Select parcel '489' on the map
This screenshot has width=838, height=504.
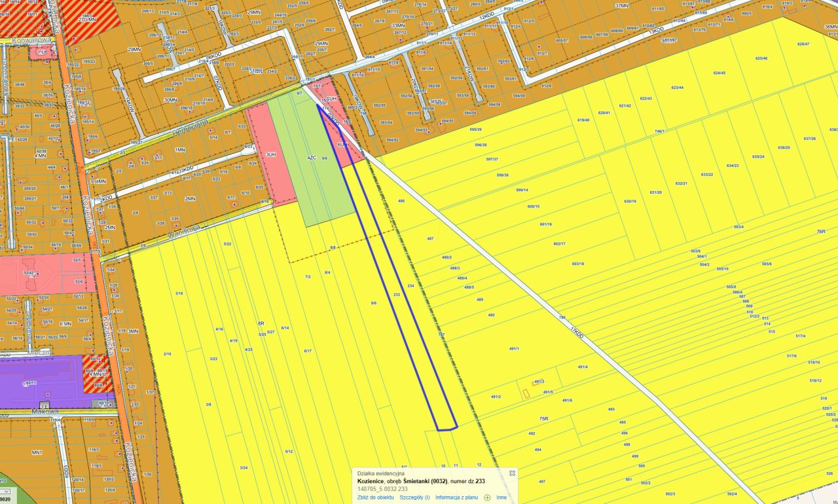(x=480, y=299)
